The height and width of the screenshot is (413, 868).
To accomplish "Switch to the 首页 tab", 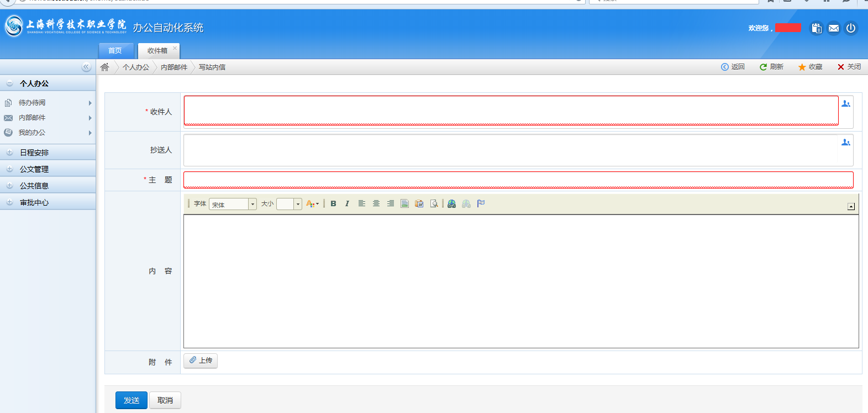I will point(115,51).
